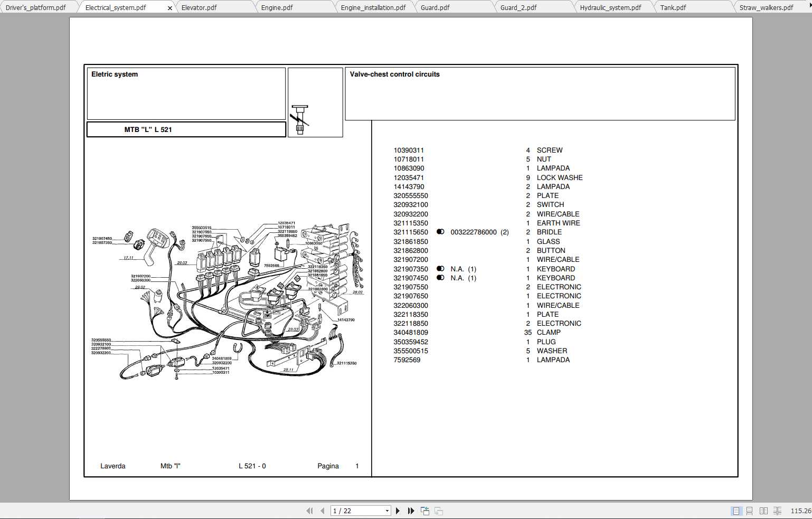Jump to the last page icon

(x=411, y=511)
